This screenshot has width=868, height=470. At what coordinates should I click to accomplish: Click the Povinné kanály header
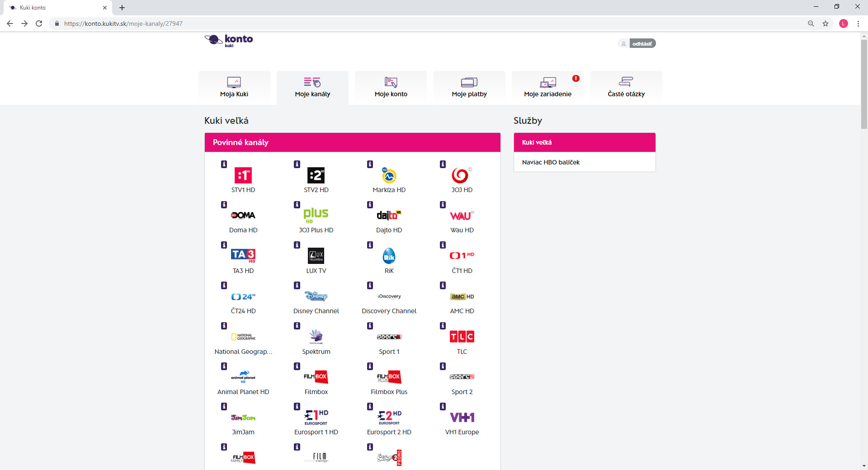coord(353,142)
